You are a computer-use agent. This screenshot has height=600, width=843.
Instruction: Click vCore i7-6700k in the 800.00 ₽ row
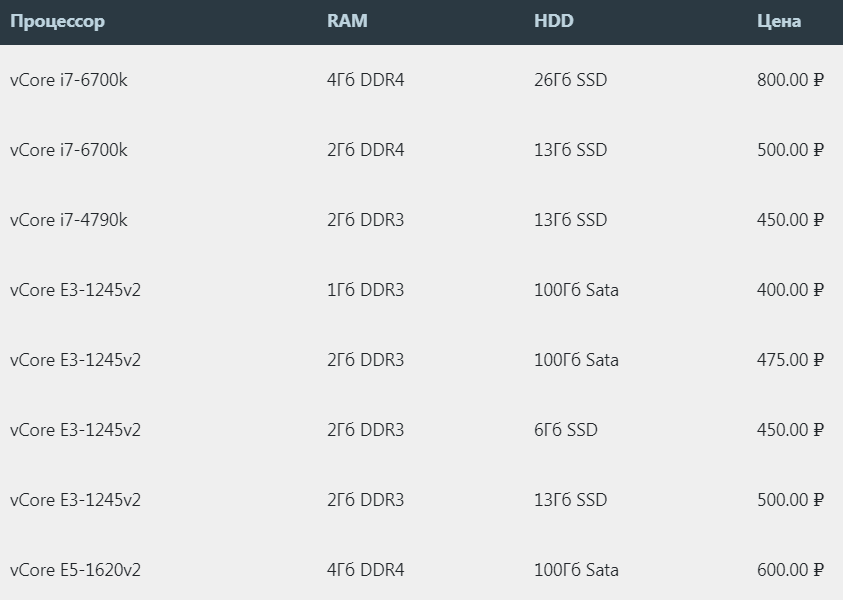(x=69, y=80)
